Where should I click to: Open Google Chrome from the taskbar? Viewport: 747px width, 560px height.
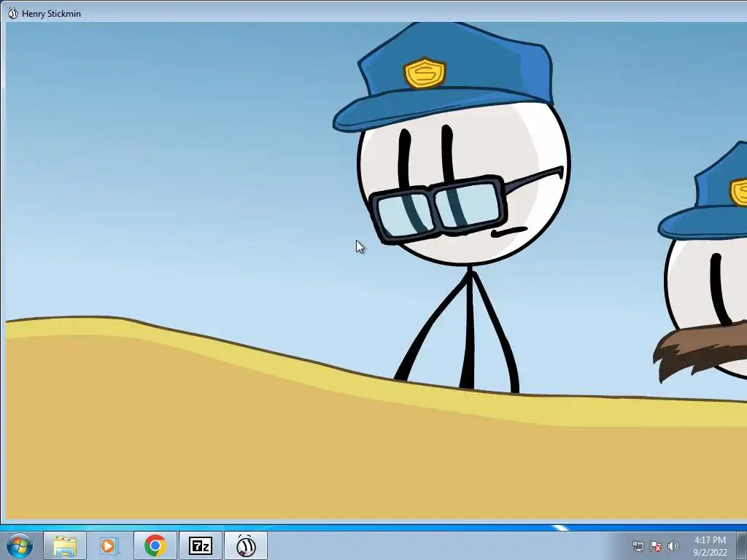click(155, 545)
